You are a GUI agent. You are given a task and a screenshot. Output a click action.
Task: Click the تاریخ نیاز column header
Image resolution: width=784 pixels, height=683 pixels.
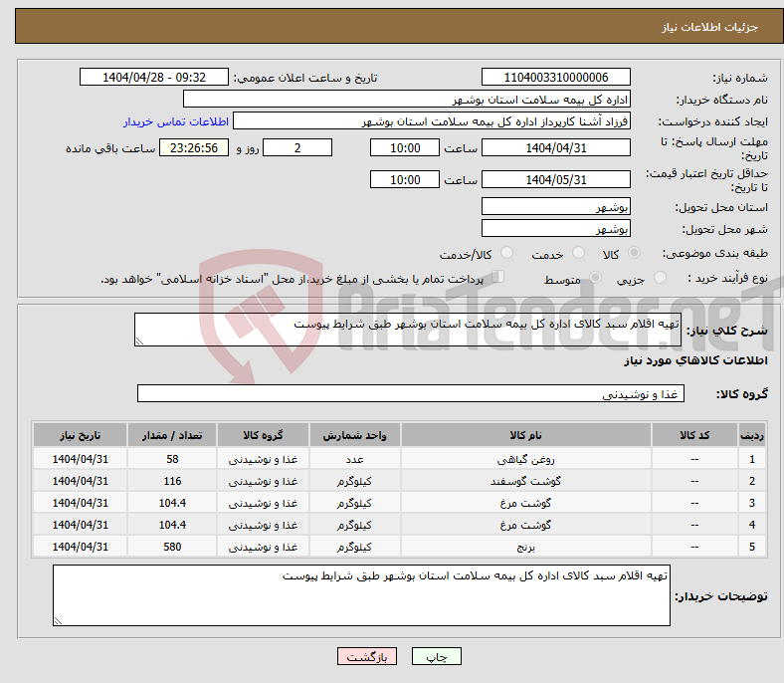(80, 435)
